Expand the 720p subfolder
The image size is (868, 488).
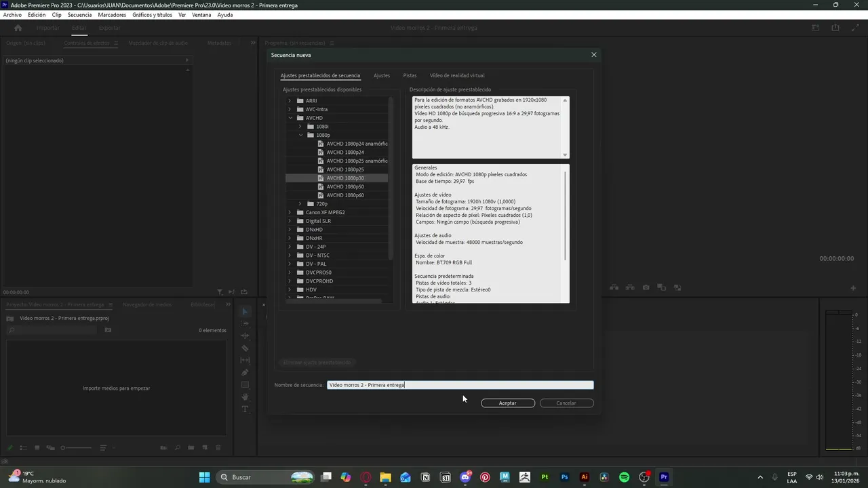(300, 204)
